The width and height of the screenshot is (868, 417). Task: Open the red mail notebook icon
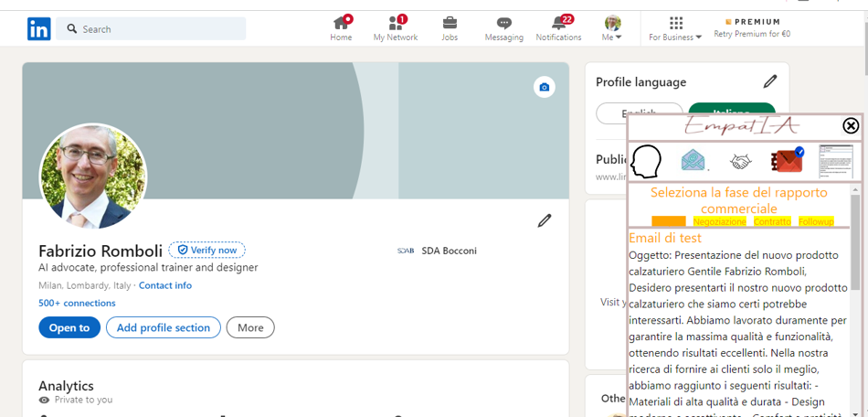click(x=786, y=162)
